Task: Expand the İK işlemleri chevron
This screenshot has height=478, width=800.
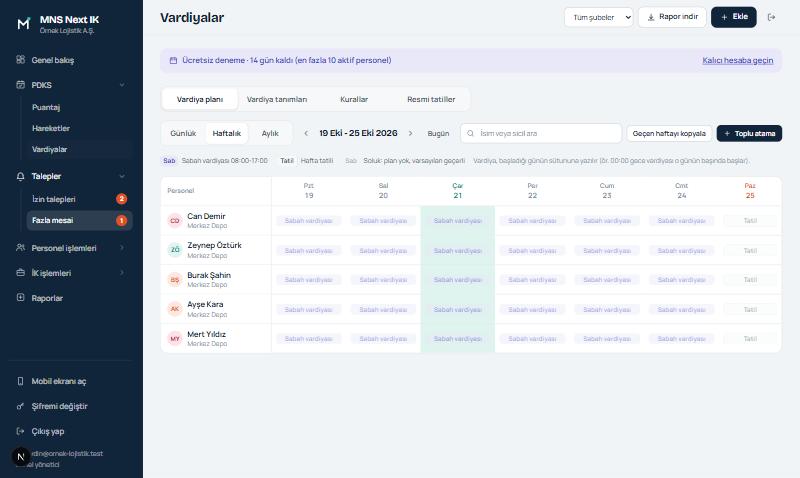Action: coord(122,272)
